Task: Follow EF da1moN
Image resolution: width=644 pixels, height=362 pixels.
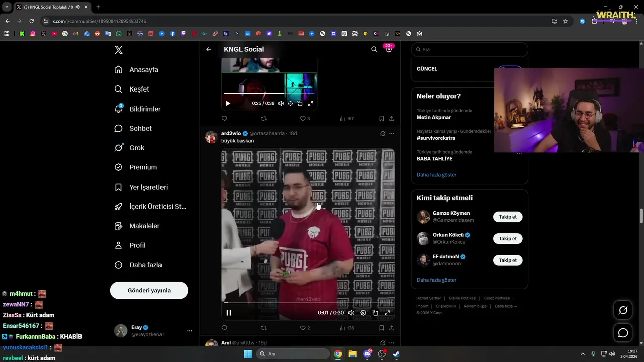Action: pos(508,260)
